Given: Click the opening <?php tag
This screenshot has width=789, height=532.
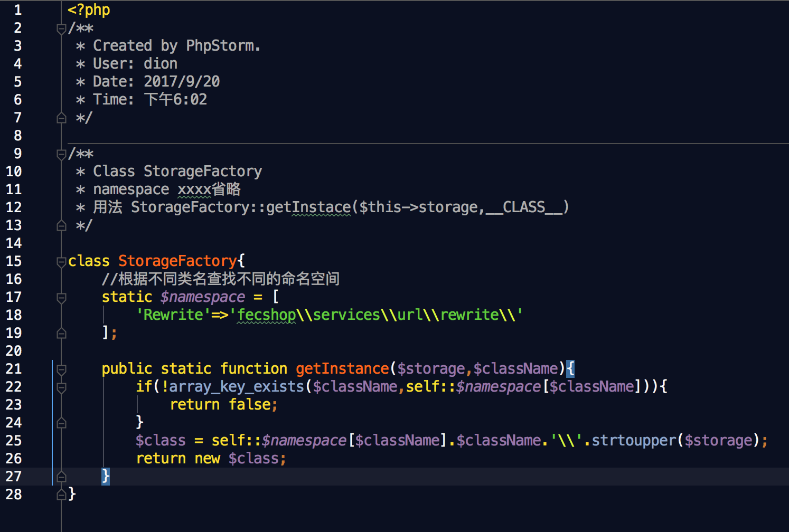Looking at the screenshot, I should pos(89,10).
